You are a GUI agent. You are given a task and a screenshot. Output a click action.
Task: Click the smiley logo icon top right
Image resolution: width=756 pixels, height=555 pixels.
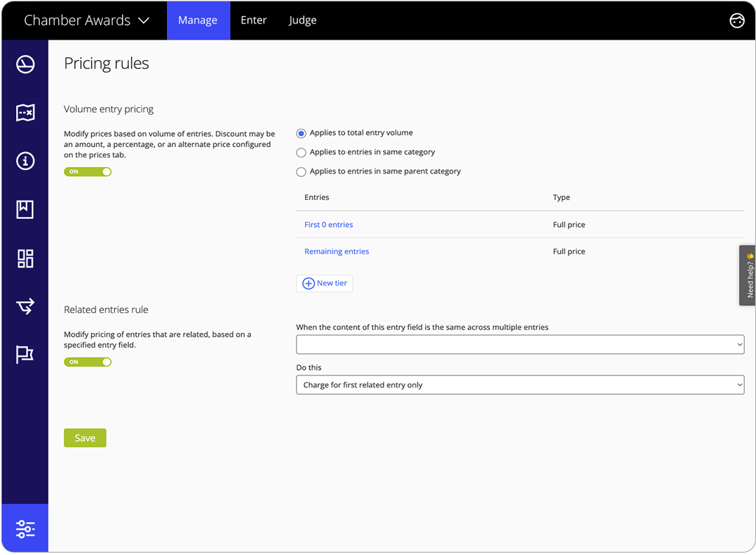coord(737,21)
